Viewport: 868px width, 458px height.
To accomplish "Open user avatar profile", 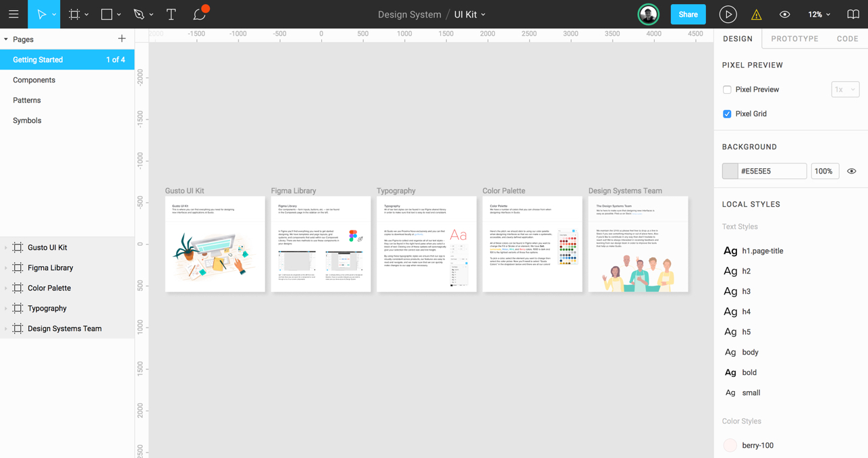I will click(x=649, y=14).
